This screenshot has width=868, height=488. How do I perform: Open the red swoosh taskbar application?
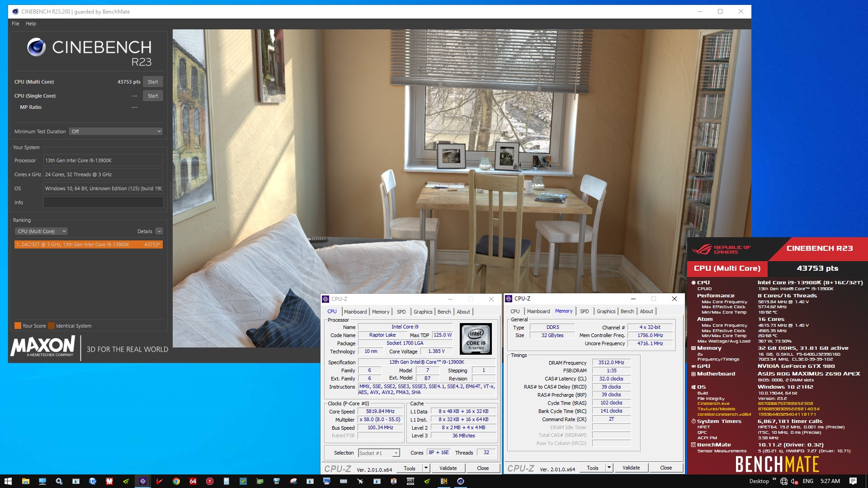click(x=159, y=481)
